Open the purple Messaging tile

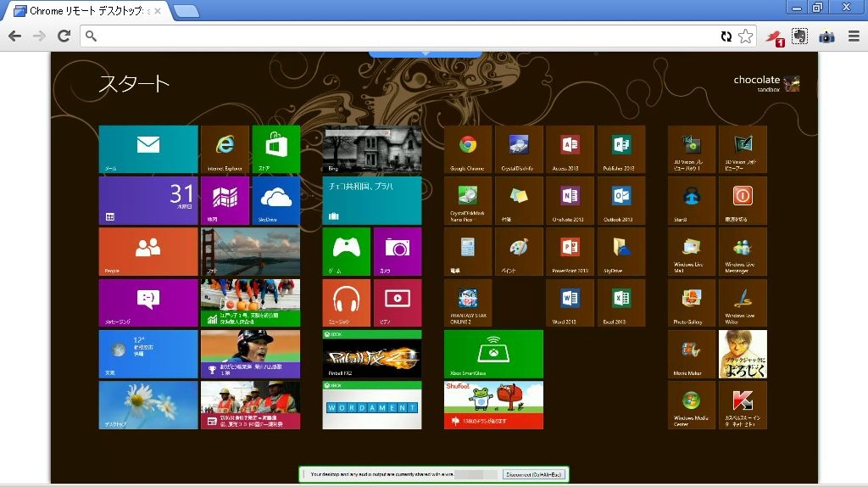147,303
